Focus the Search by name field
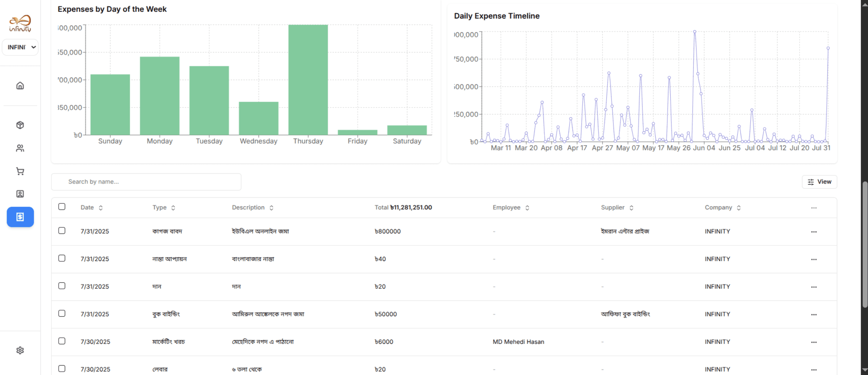This screenshot has width=868, height=375. pos(146,182)
